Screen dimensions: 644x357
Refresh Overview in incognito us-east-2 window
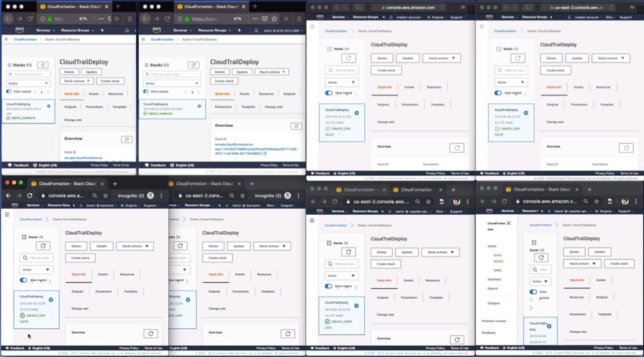coord(288,334)
